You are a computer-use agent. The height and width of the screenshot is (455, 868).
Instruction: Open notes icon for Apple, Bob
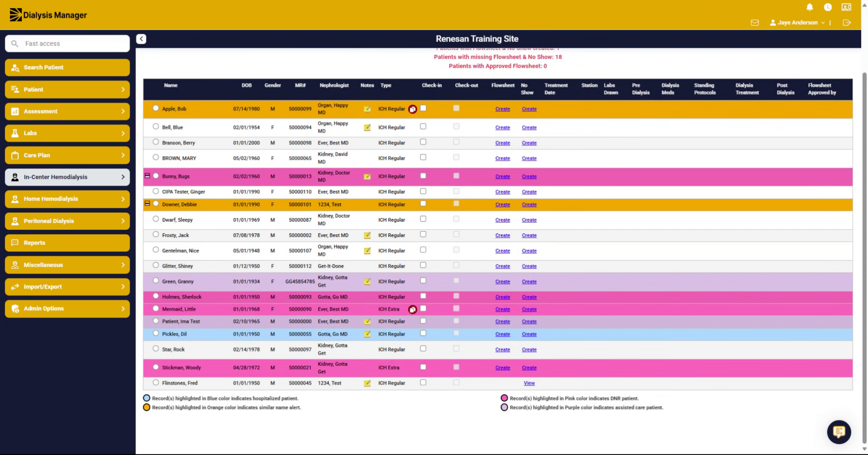click(367, 109)
